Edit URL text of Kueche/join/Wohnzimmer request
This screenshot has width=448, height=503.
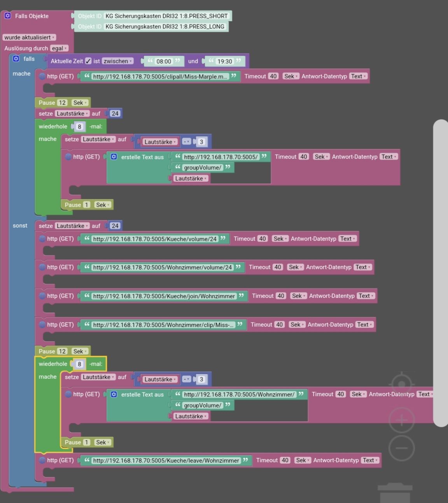tap(164, 296)
